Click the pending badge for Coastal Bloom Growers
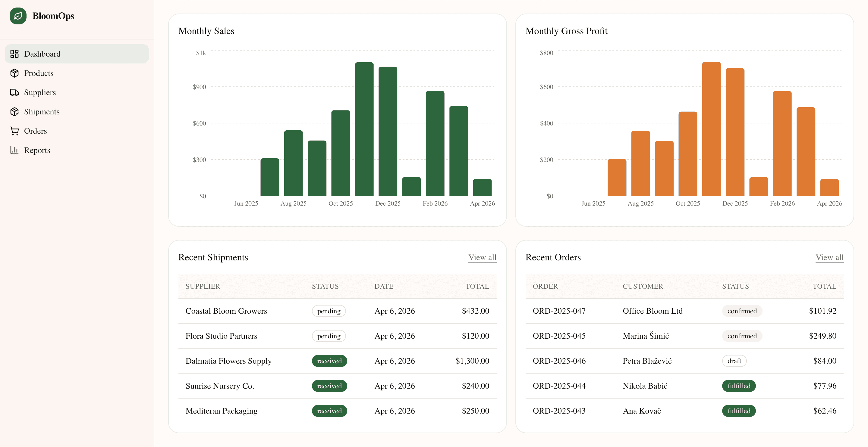The height and width of the screenshot is (447, 868). coord(329,311)
